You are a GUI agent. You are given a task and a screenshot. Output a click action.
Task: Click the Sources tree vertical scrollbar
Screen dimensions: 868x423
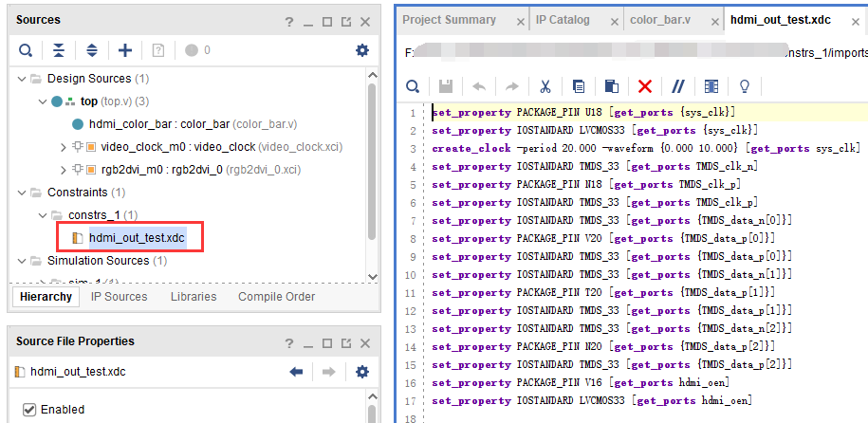coord(372,160)
